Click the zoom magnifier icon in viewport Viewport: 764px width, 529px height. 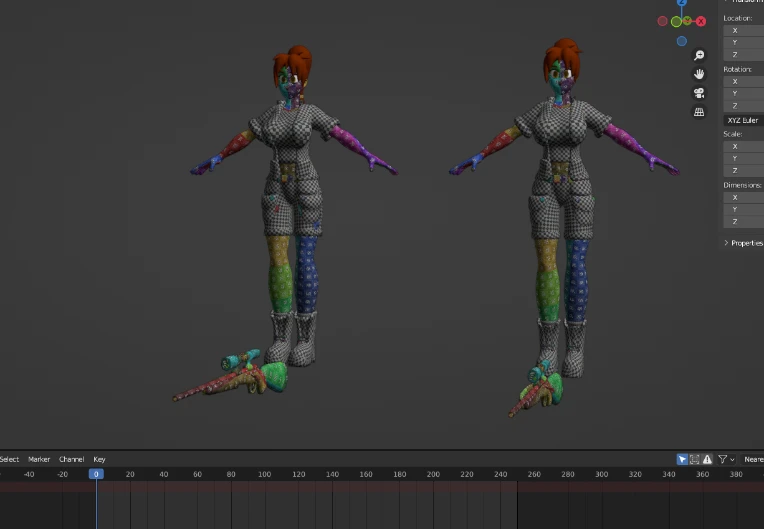coord(699,55)
